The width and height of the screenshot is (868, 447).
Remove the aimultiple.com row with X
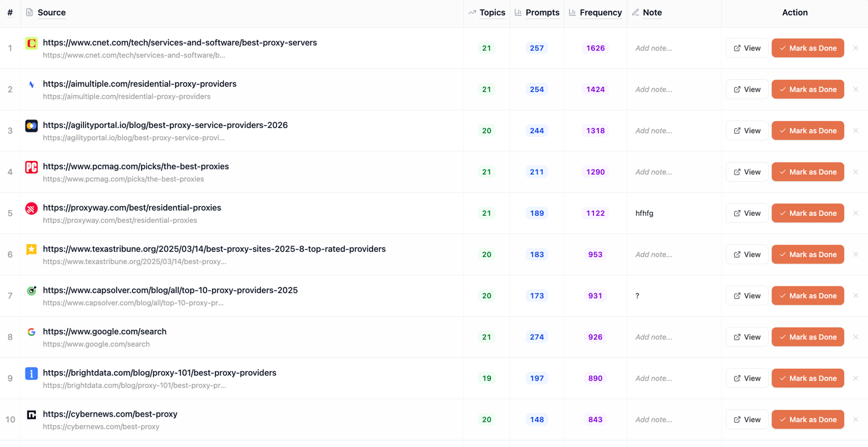click(856, 90)
